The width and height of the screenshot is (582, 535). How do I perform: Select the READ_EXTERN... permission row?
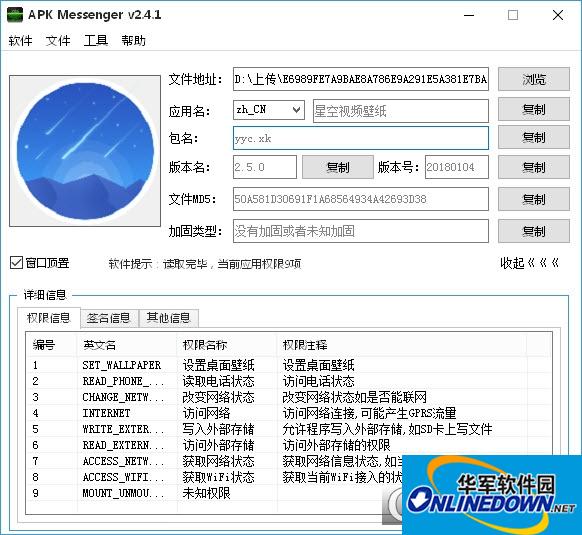point(289,445)
